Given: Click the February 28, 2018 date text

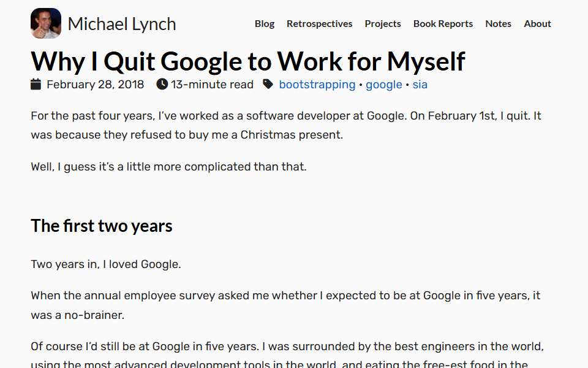Looking at the screenshot, I should click(96, 85).
